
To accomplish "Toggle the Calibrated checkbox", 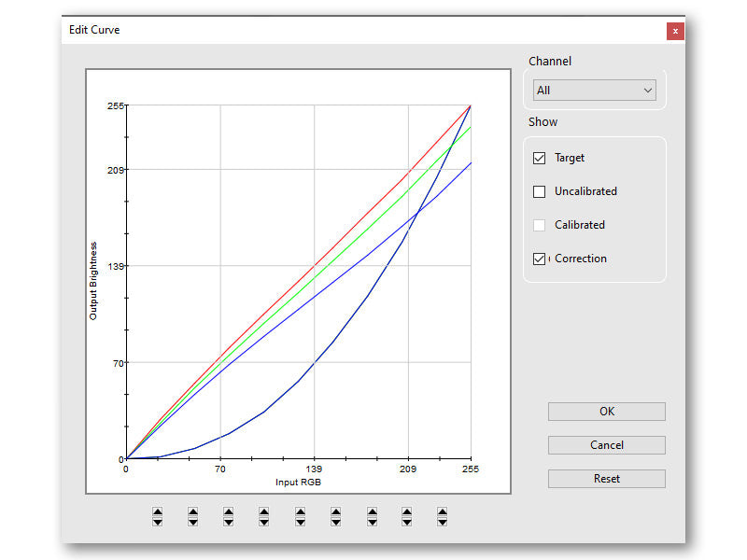I will point(539,225).
